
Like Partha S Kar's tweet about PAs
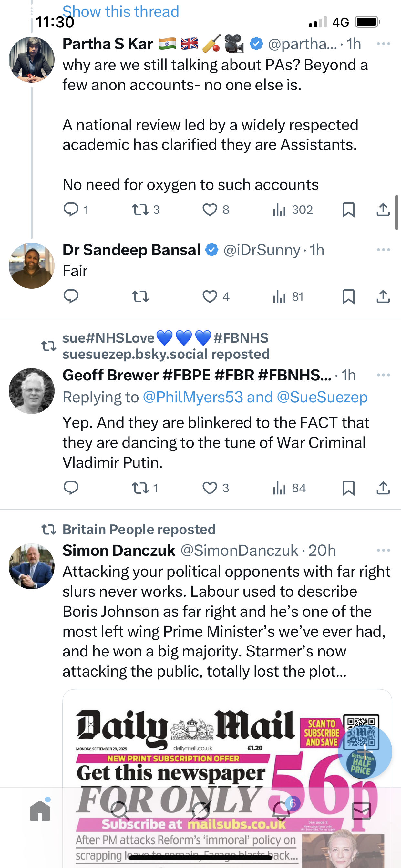pos(210,210)
